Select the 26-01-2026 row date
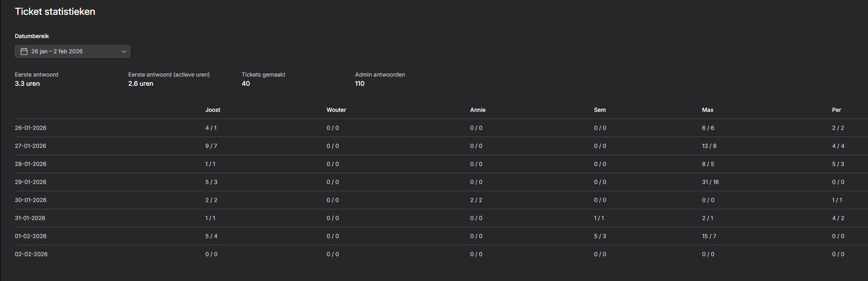The image size is (868, 281). [x=30, y=128]
